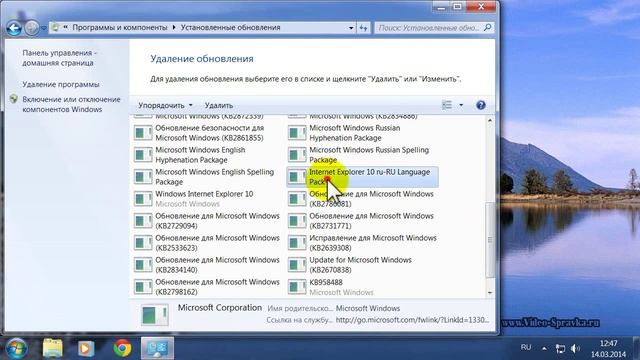
Task: Open the Упорядочить menu
Action: tap(165, 105)
